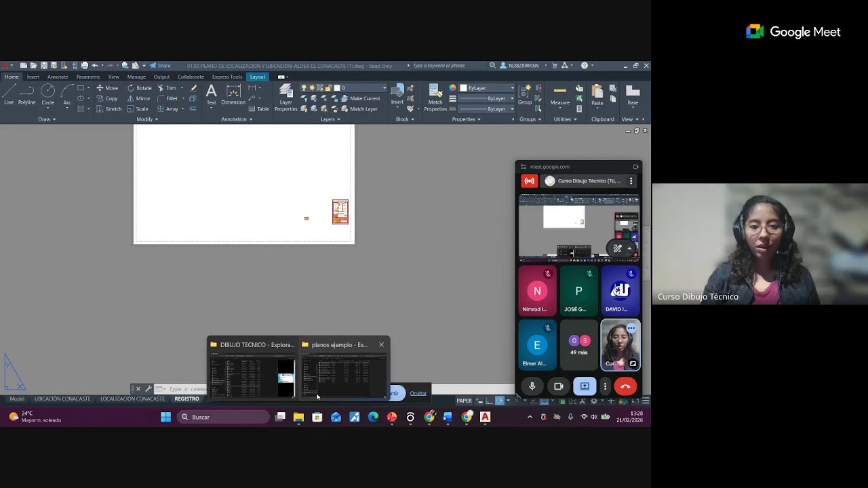Screen dimensions: 868x488
Task: Select the Dimension tool
Action: point(233,95)
